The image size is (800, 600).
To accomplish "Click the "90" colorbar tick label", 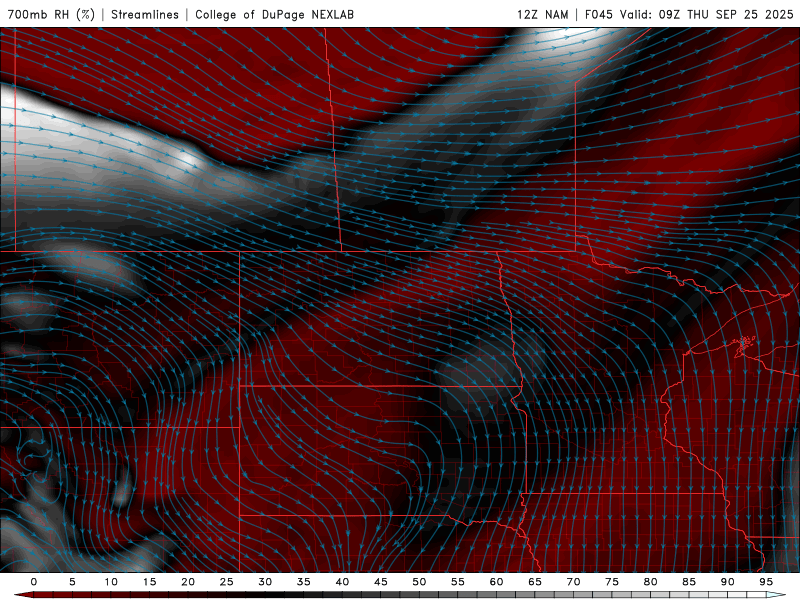I will (727, 582).
